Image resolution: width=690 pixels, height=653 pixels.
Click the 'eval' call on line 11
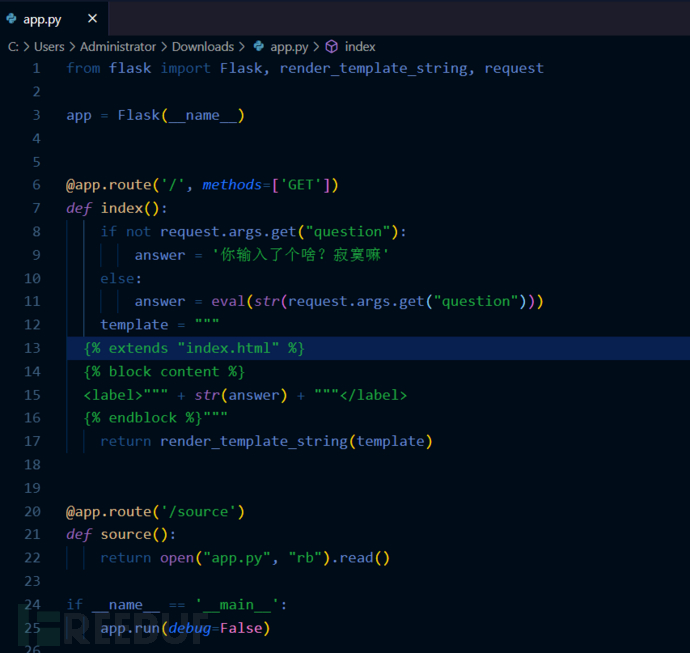pyautogui.click(x=228, y=301)
